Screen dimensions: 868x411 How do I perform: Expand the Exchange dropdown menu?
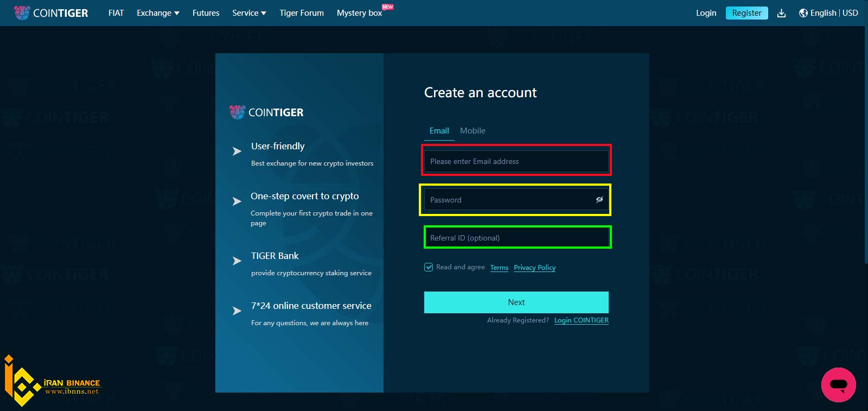click(158, 13)
